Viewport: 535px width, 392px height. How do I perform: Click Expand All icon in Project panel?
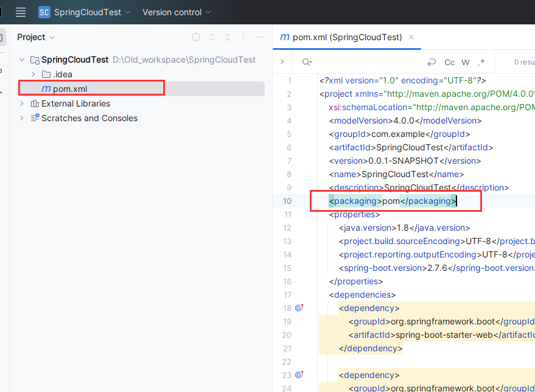[212, 37]
